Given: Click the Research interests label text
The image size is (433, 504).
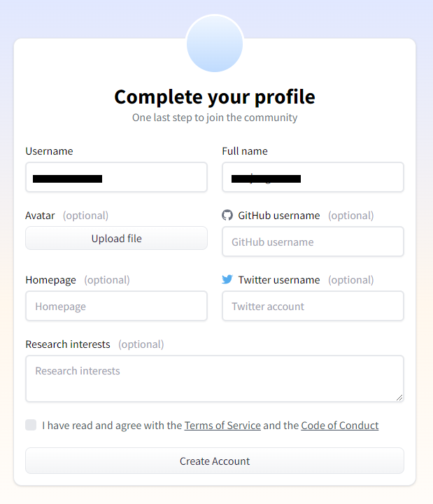Looking at the screenshot, I should point(68,344).
